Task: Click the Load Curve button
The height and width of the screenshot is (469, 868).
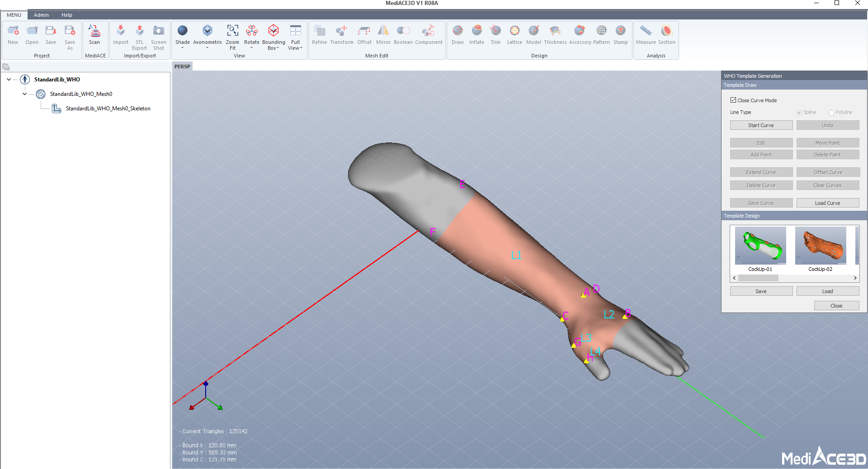Action: click(827, 203)
